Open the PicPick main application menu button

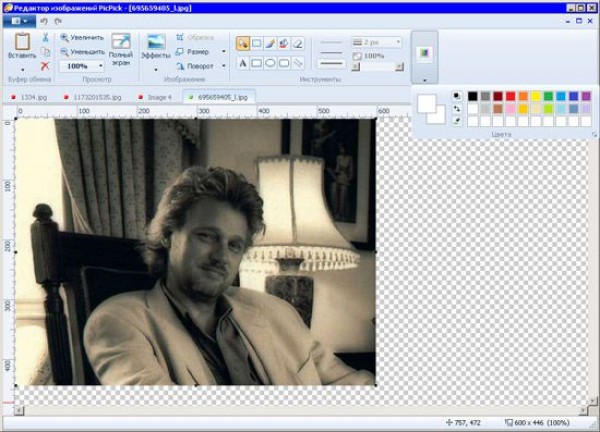tap(20, 21)
